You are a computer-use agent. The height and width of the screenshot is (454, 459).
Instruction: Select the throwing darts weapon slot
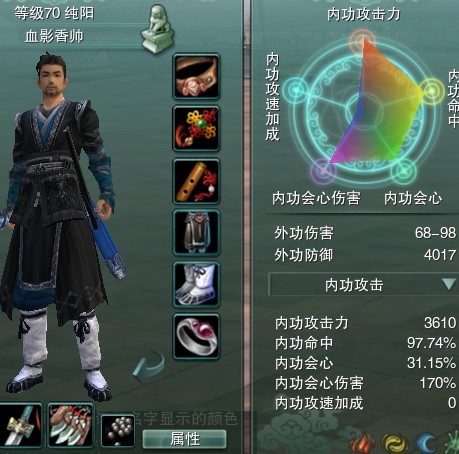[x=70, y=425]
